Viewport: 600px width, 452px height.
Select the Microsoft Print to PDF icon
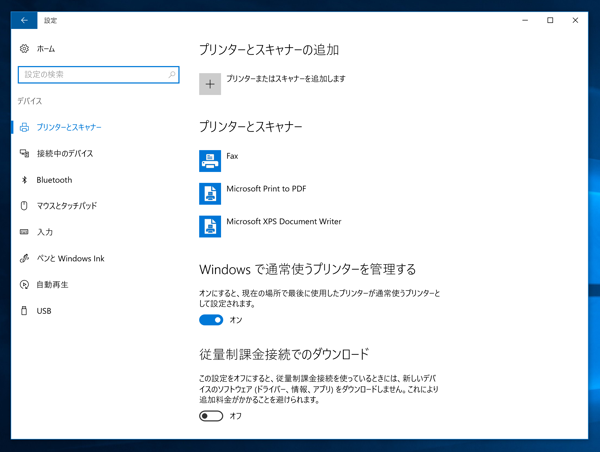pos(210,194)
